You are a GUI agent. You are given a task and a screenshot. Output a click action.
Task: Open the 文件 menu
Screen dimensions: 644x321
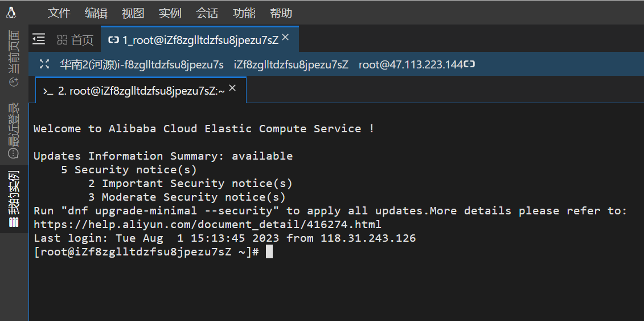pyautogui.click(x=59, y=13)
